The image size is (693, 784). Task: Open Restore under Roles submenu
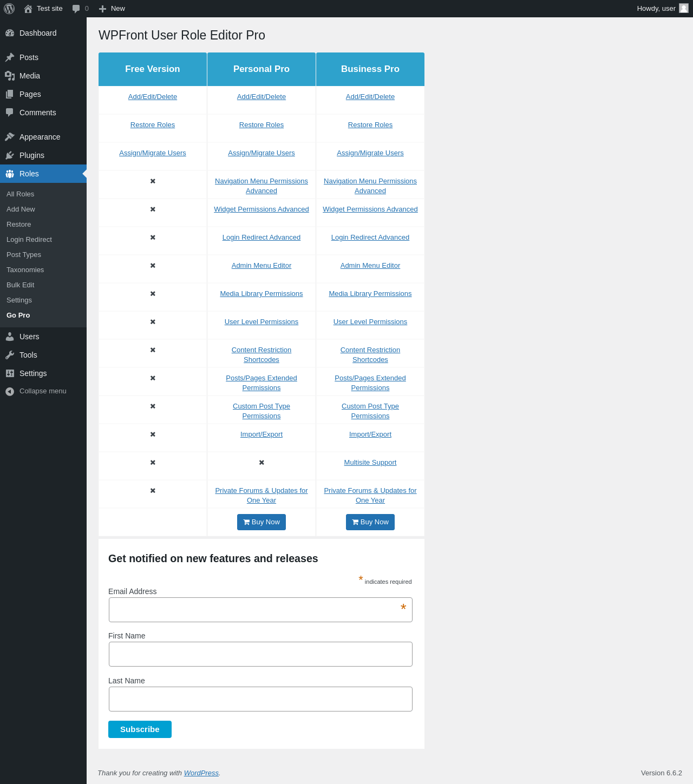point(19,225)
